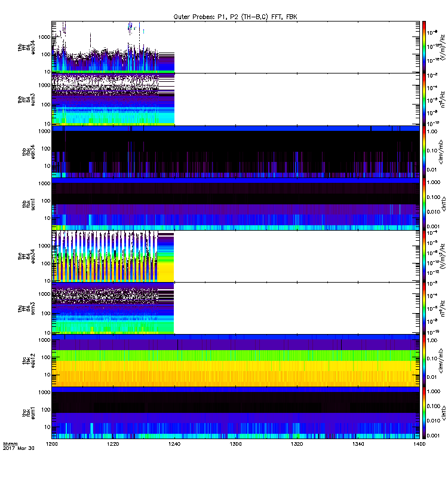Viewport: 448px width, 478px height.
Task: Select the thc fbk edc12 panel axis label
Action: pos(29,361)
